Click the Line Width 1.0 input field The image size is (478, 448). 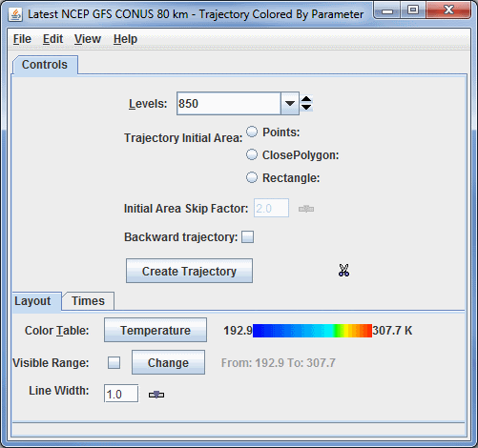(121, 394)
